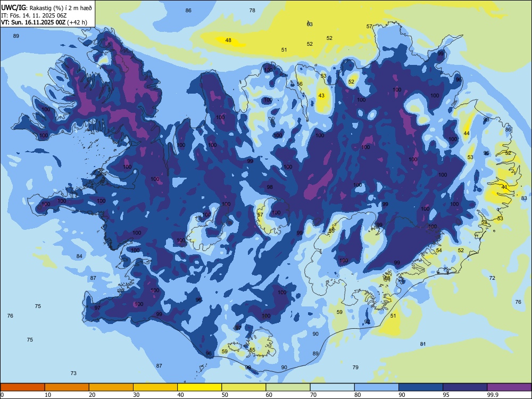Pick the 50–60 pale yellow legend swatch
Screen dimensions: 532x399
[x=244, y=387]
